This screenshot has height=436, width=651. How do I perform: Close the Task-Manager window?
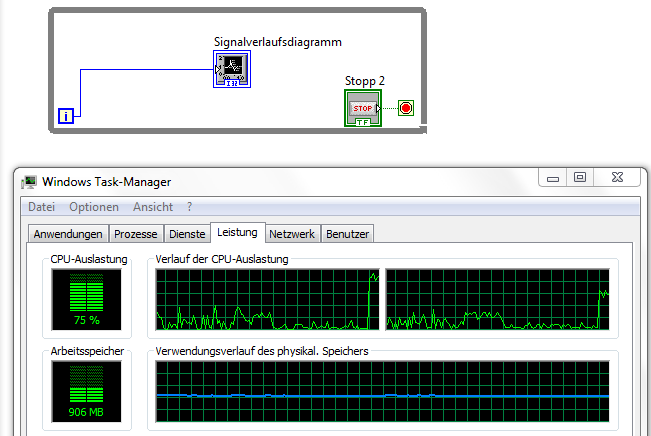click(x=617, y=178)
